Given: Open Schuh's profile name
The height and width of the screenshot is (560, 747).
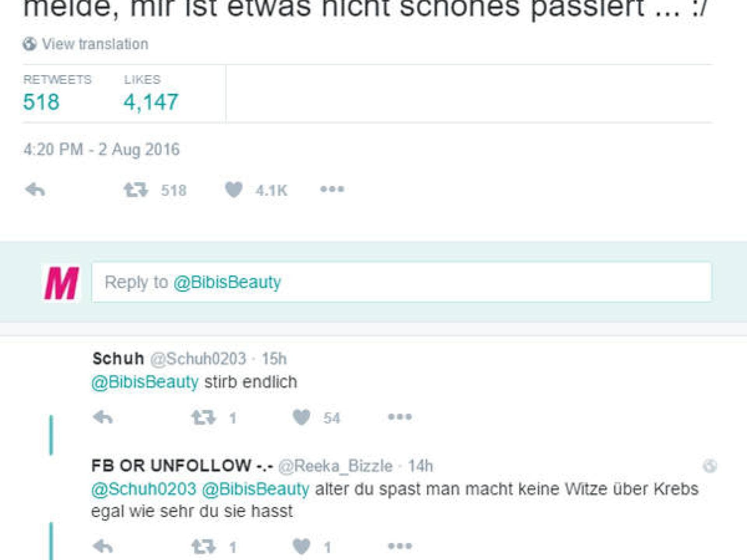Looking at the screenshot, I should pos(118,359).
